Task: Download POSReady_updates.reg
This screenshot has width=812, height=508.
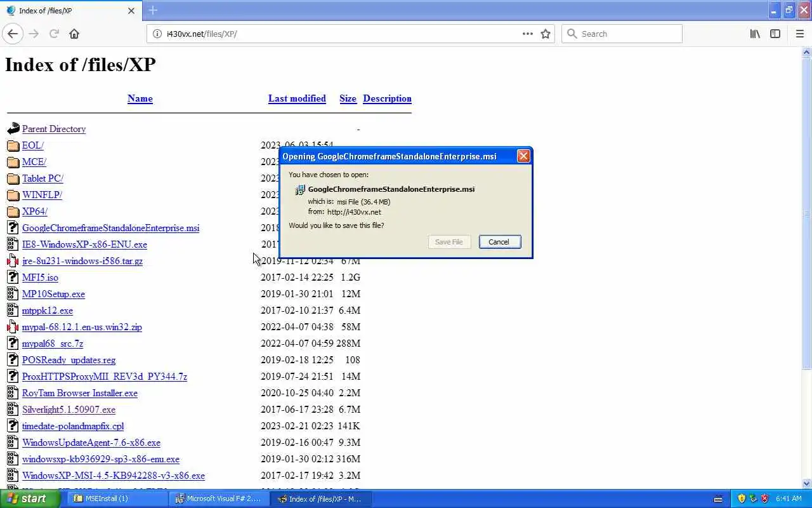Action: coord(69,360)
